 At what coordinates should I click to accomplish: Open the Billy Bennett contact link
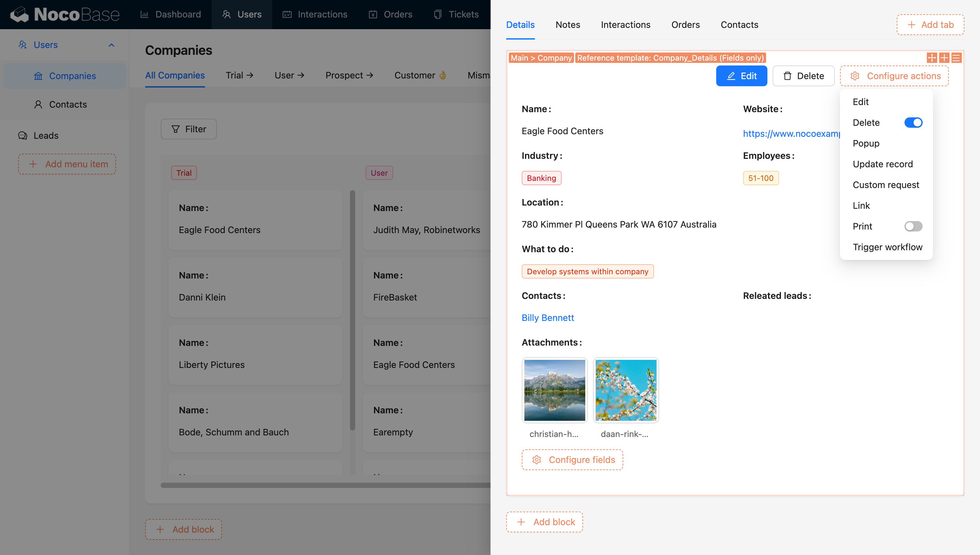[548, 317]
